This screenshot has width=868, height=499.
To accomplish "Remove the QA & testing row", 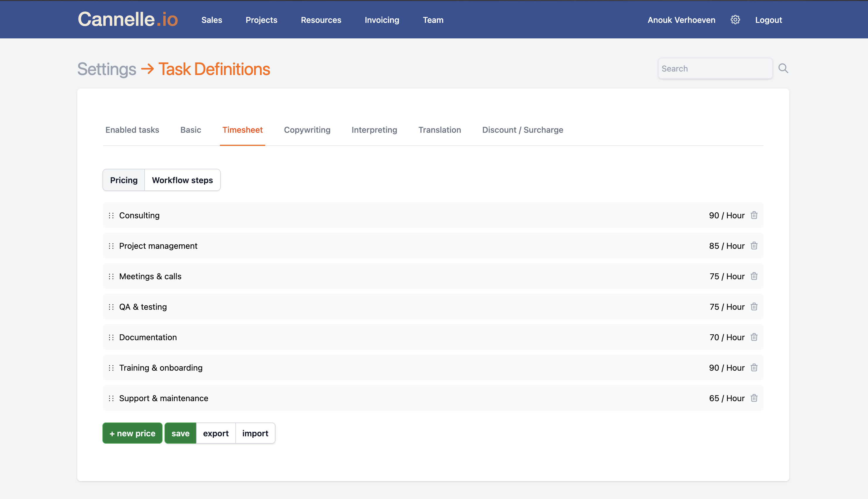I will tap(754, 307).
